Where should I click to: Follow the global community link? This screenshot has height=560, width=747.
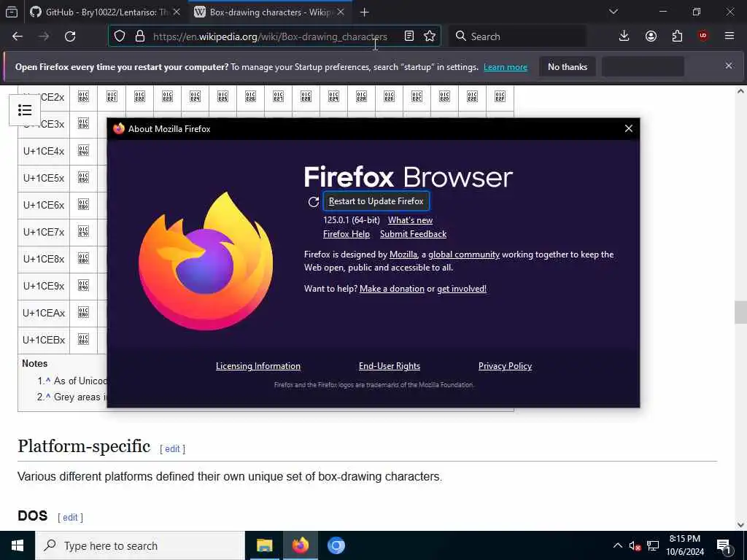(x=463, y=254)
